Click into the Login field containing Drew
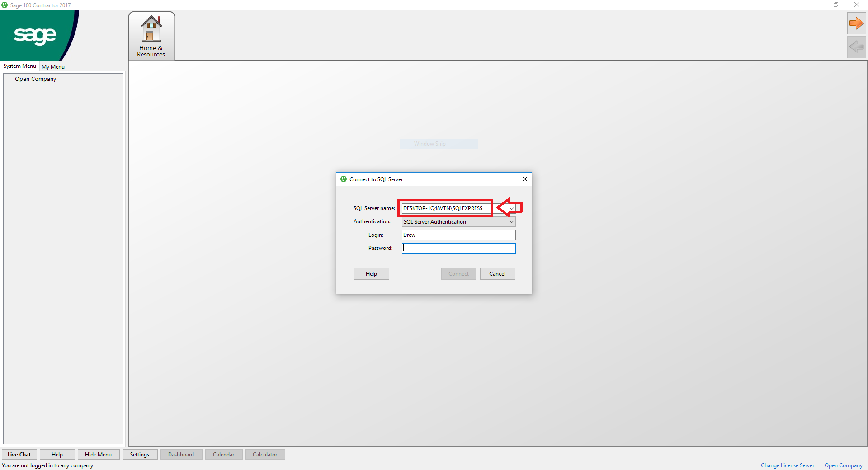This screenshot has width=868, height=470. tap(458, 235)
